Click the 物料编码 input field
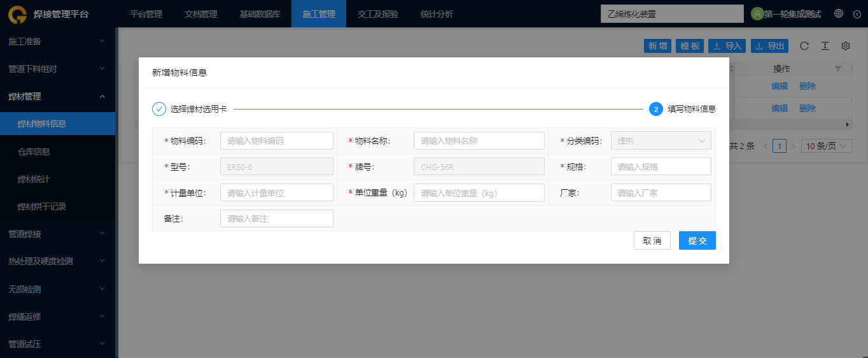 (277, 141)
